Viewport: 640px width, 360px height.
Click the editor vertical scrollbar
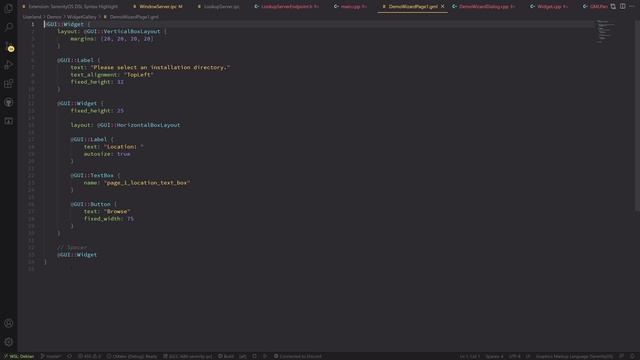pyautogui.click(x=637, y=116)
